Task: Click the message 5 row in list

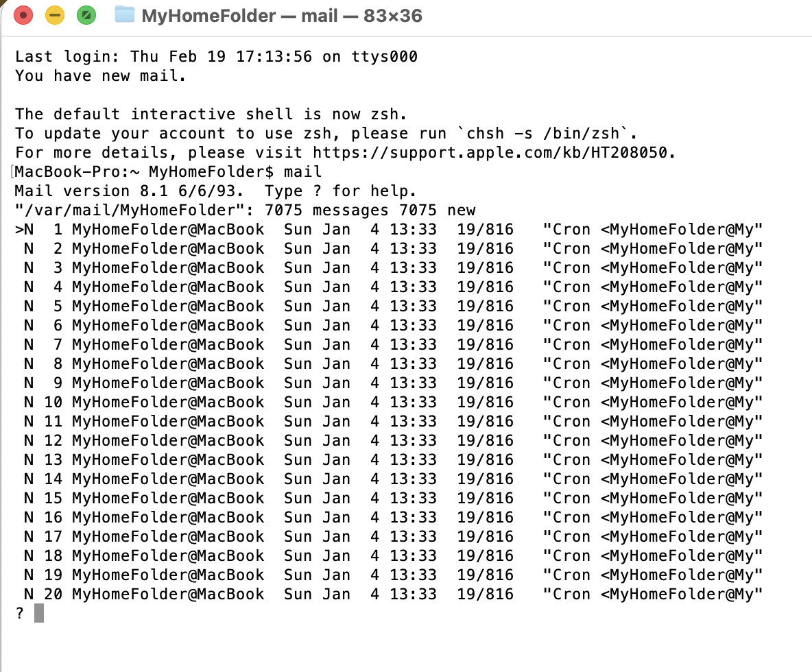Action: (x=388, y=305)
